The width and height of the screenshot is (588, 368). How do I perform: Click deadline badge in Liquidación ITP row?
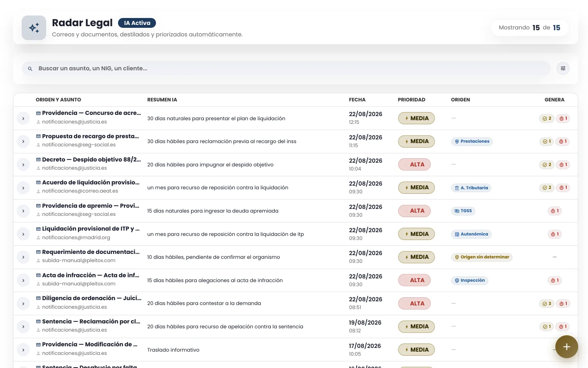click(x=555, y=234)
